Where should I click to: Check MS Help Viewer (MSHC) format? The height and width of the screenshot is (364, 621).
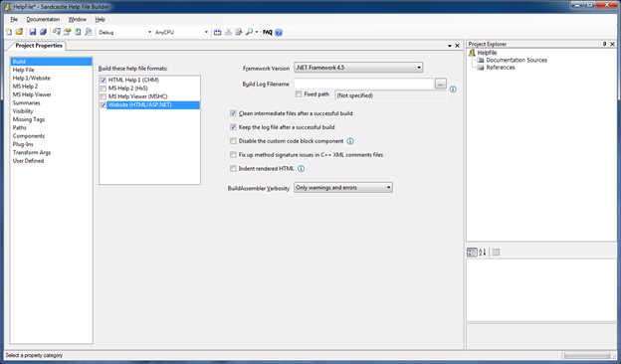[103, 96]
